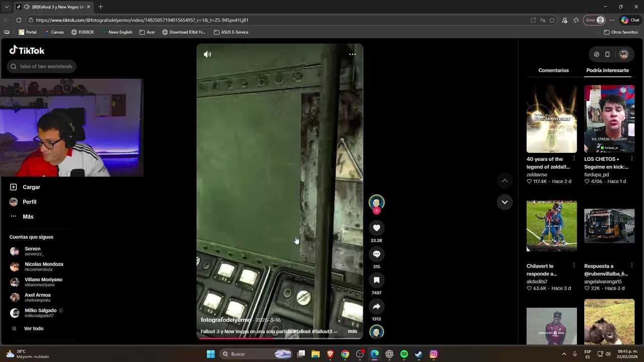Open the TikTok profile avatar menu
This screenshot has height=362, width=644.
pyautogui.click(x=624, y=54)
